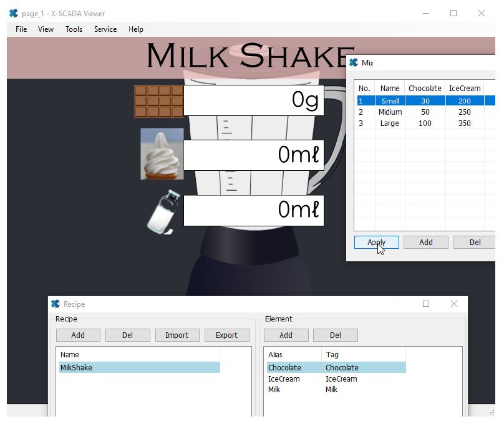Select the IceCream element row

[336, 379]
